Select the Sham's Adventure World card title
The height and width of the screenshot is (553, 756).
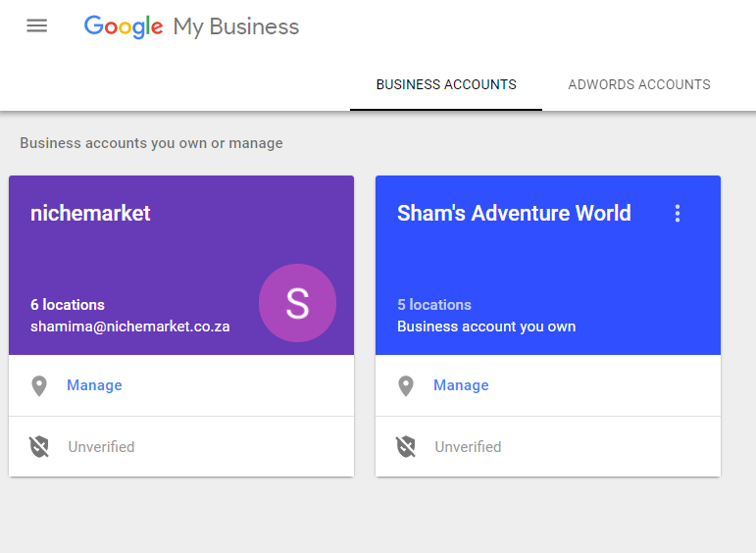point(514,213)
